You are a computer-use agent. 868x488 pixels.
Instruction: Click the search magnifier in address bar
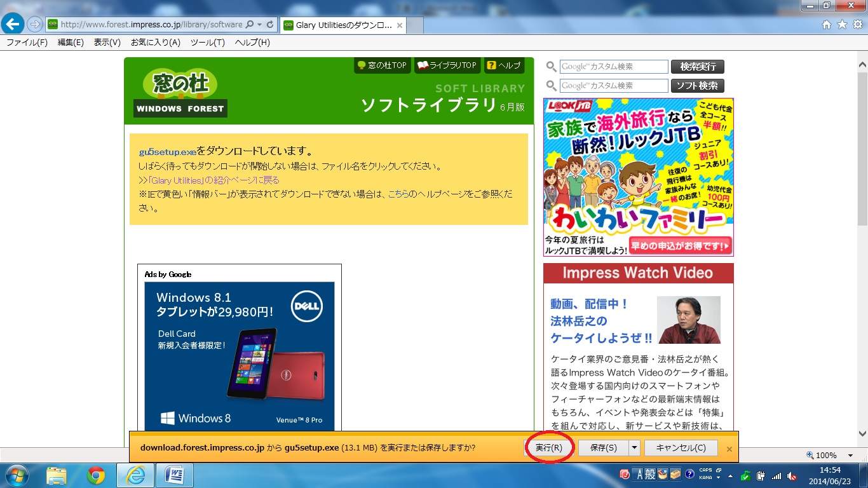tap(249, 25)
